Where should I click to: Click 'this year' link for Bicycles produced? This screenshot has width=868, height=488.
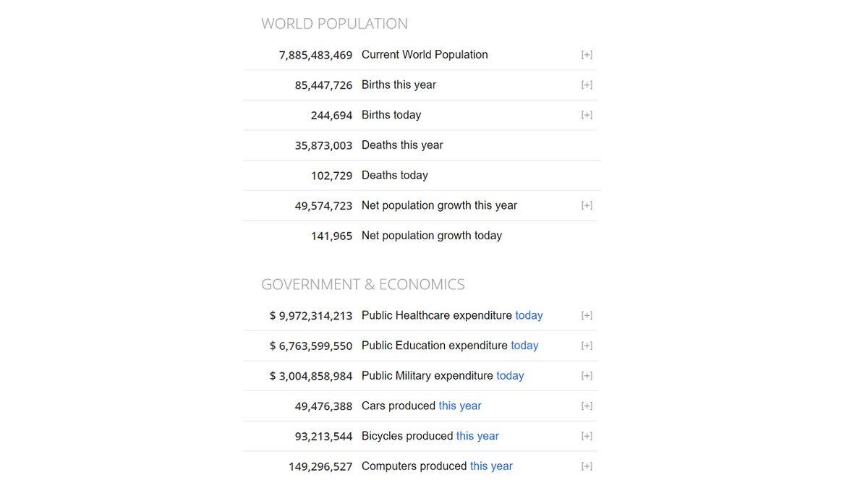(x=477, y=436)
